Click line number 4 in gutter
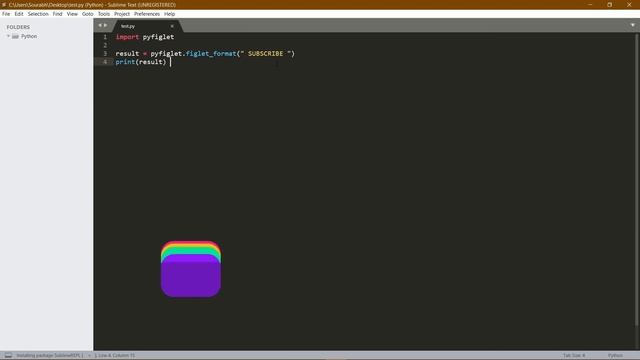This screenshot has width=640, height=360. 105,62
